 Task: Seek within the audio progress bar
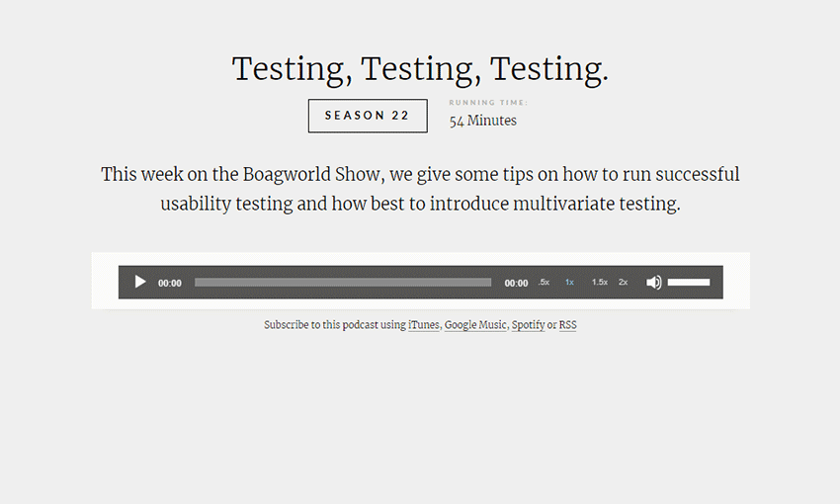[343, 283]
